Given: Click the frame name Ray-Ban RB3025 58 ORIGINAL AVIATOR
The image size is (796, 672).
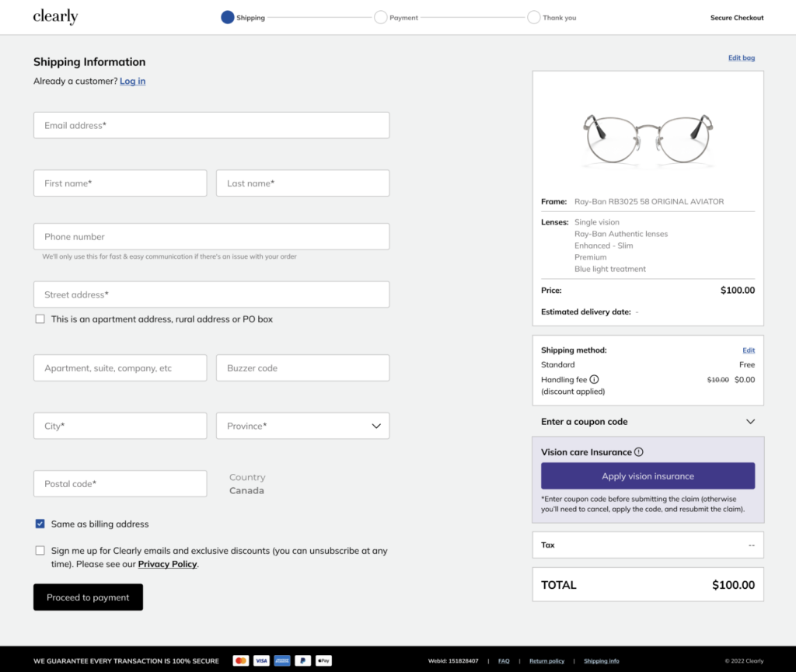Looking at the screenshot, I should pos(649,201).
